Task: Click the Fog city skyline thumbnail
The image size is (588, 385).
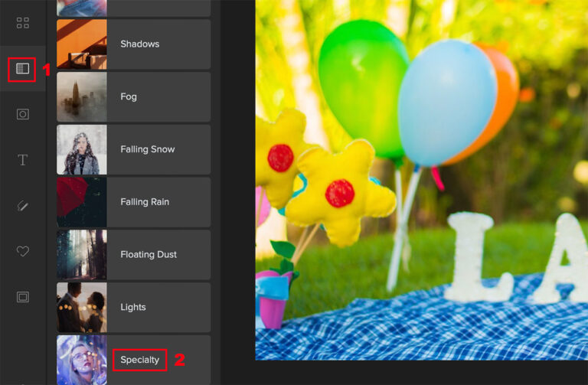Action: 82,96
